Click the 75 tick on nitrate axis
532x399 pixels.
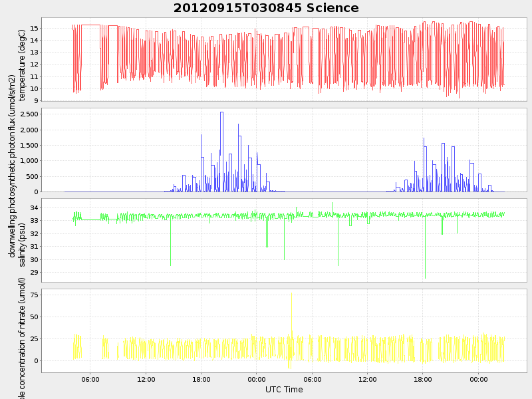pos(34,295)
